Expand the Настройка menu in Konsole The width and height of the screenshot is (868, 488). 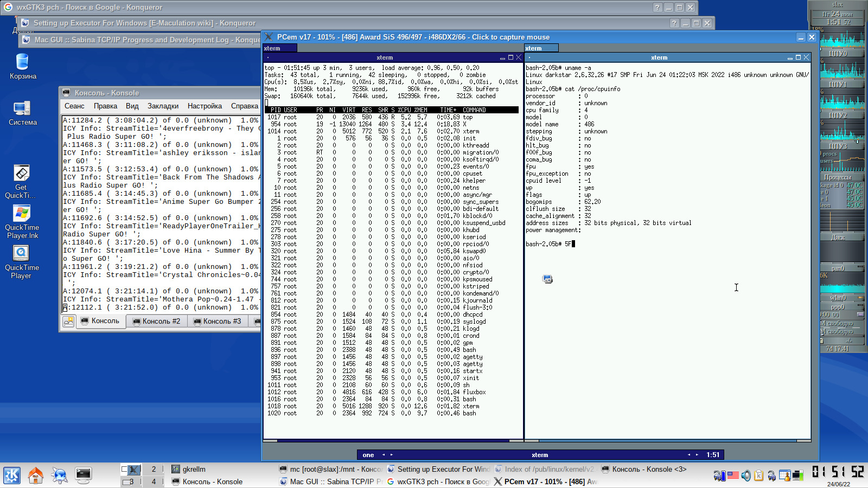(x=205, y=106)
